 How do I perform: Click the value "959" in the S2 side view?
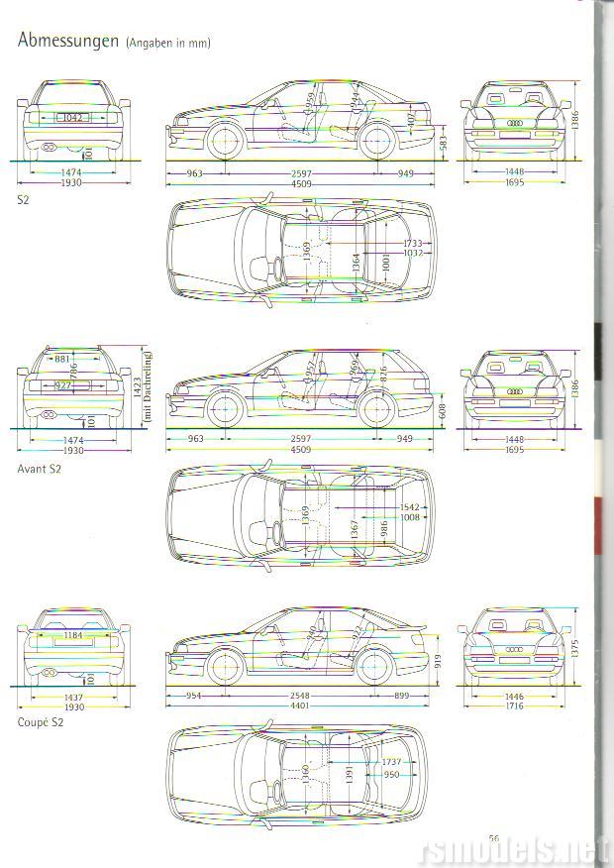pyautogui.click(x=310, y=101)
